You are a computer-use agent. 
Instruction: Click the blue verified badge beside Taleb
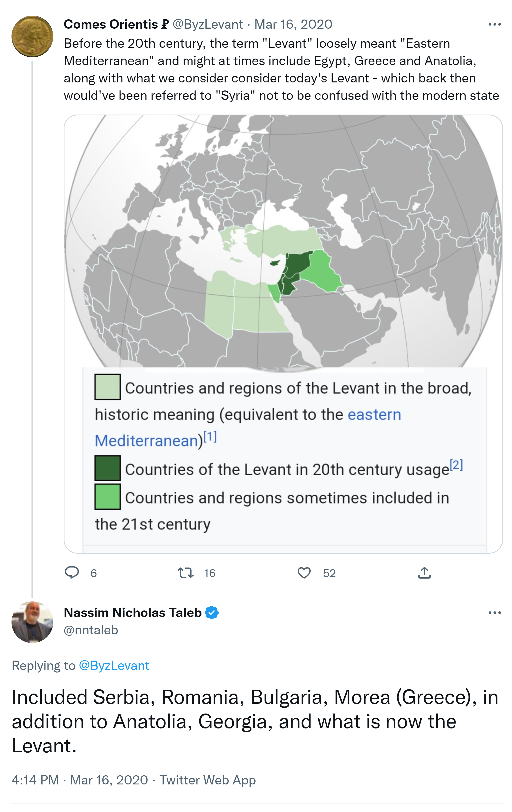tap(212, 612)
